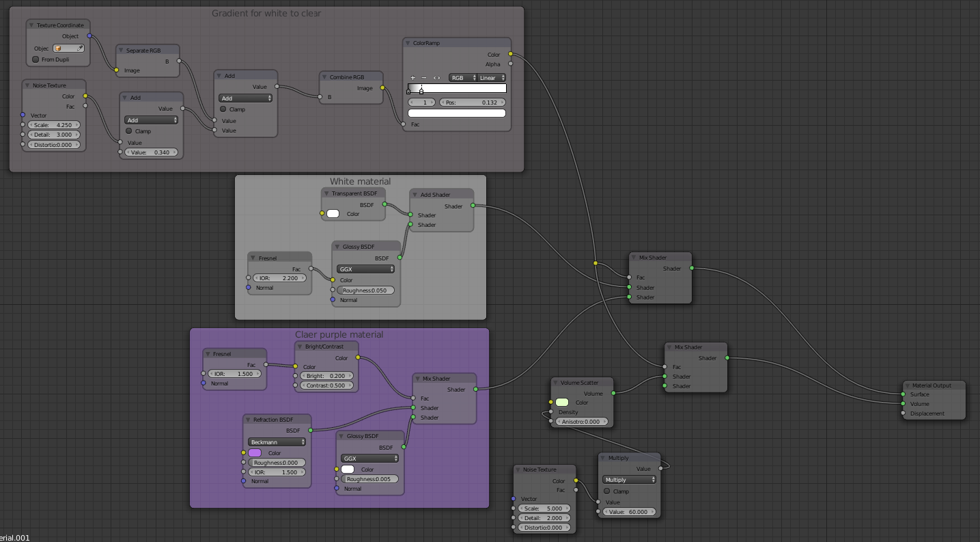Image resolution: width=980 pixels, height=542 pixels.
Task: Click the ColorRamp Pos 0.132 field
Action: tap(472, 103)
